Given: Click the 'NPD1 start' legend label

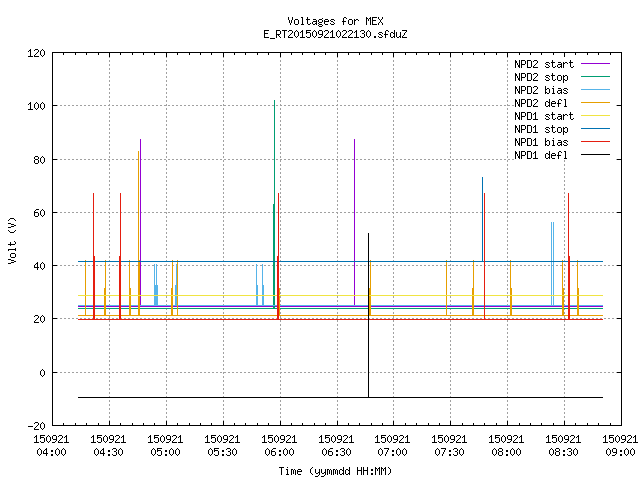Looking at the screenshot, I should click(544, 116).
